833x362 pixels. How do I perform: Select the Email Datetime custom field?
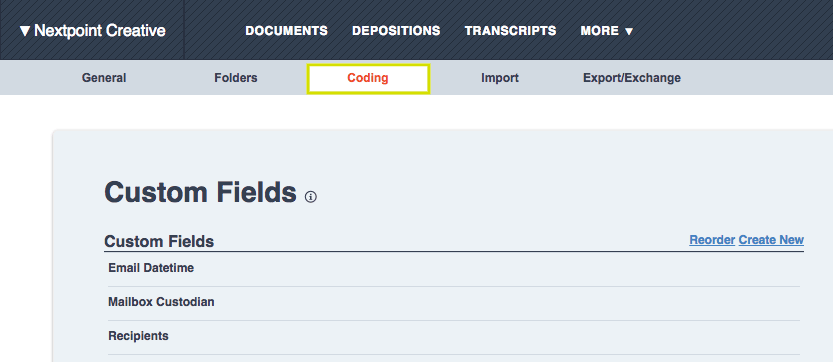point(454,268)
